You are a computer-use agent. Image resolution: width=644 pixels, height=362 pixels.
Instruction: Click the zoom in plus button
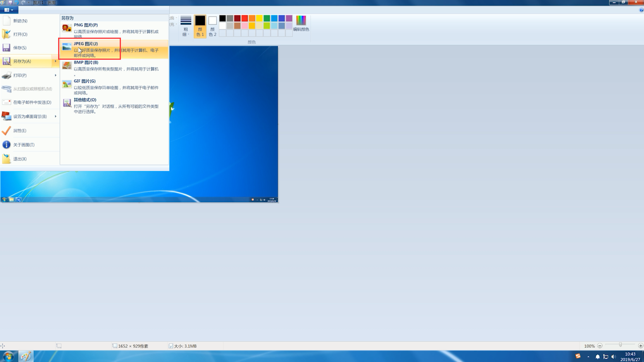point(641,346)
